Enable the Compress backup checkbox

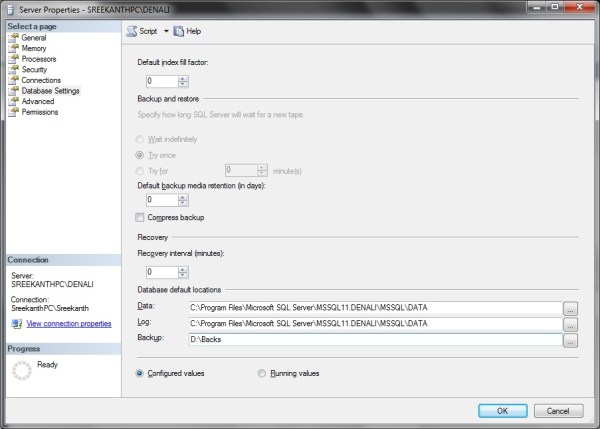click(140, 217)
